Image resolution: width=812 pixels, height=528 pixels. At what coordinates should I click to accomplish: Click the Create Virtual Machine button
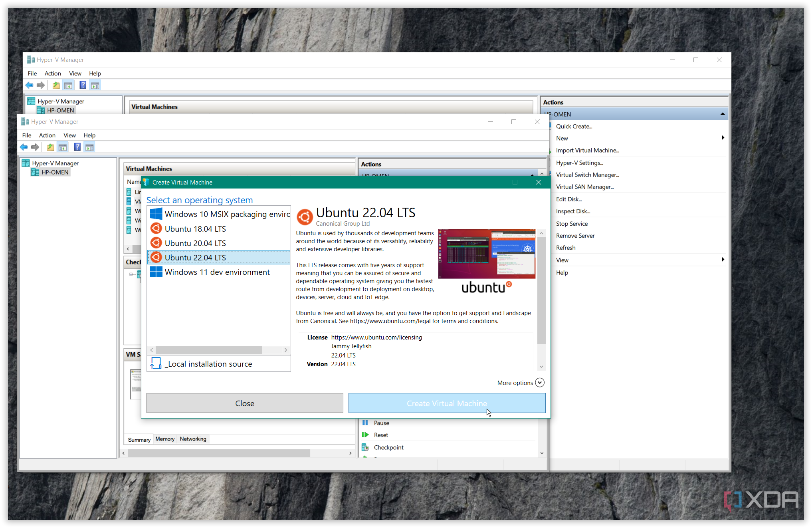click(x=447, y=403)
